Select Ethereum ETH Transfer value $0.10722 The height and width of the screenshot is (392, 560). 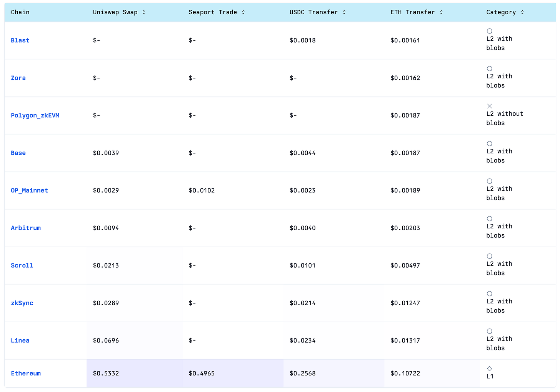405,373
